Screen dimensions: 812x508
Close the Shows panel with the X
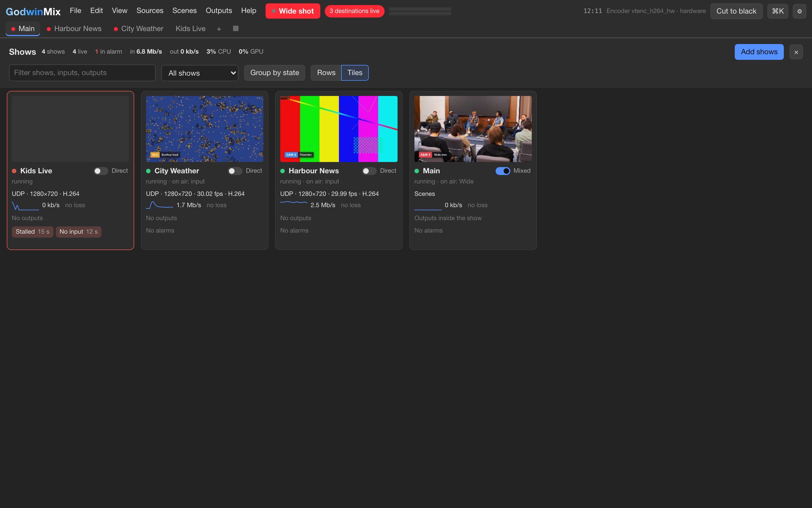pyautogui.click(x=796, y=52)
